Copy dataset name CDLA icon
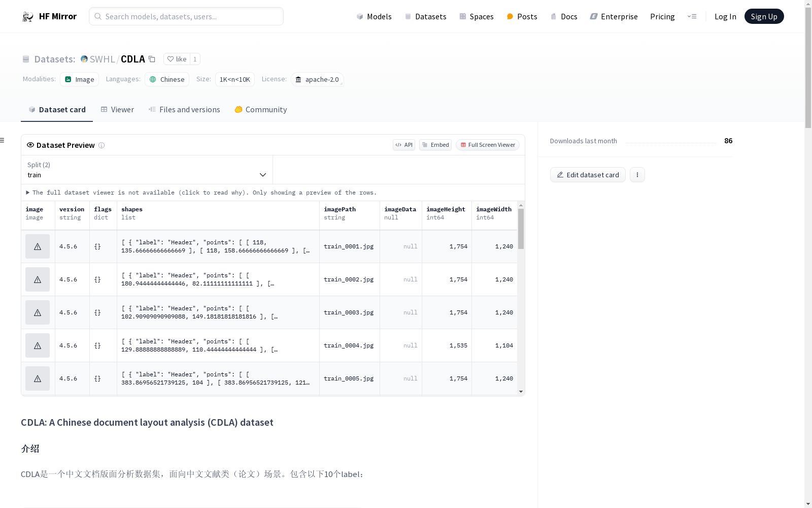Image resolution: width=812 pixels, height=508 pixels. pyautogui.click(x=152, y=59)
